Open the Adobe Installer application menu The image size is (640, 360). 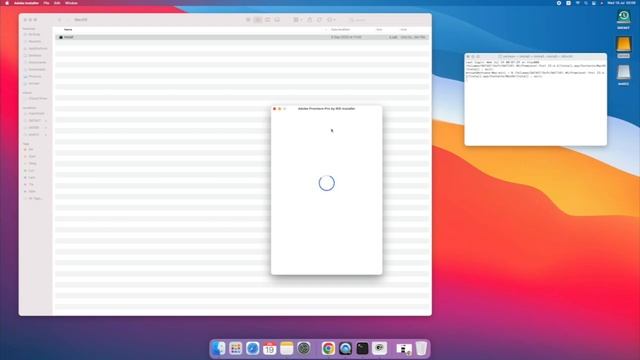27,3
